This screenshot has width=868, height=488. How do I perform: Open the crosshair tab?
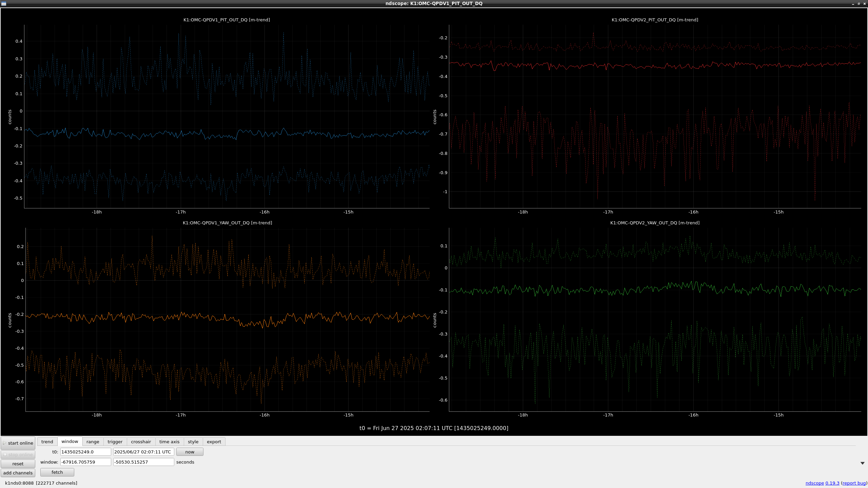click(141, 442)
